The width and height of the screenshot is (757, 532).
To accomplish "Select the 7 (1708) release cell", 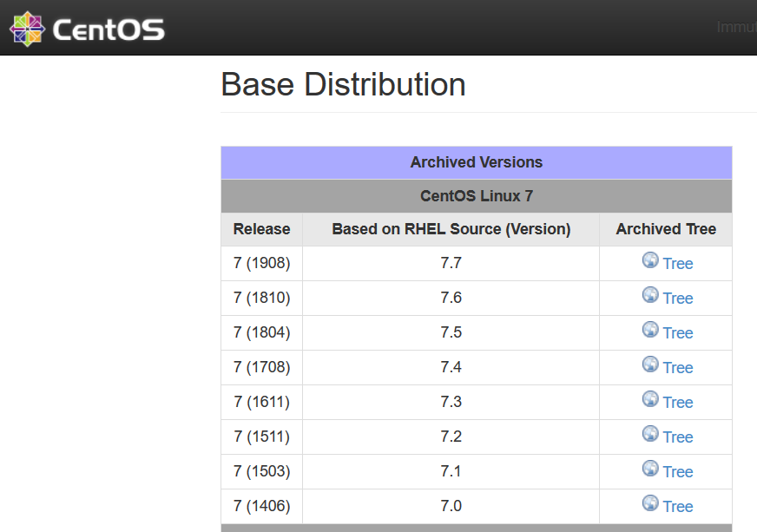I will click(x=261, y=368).
